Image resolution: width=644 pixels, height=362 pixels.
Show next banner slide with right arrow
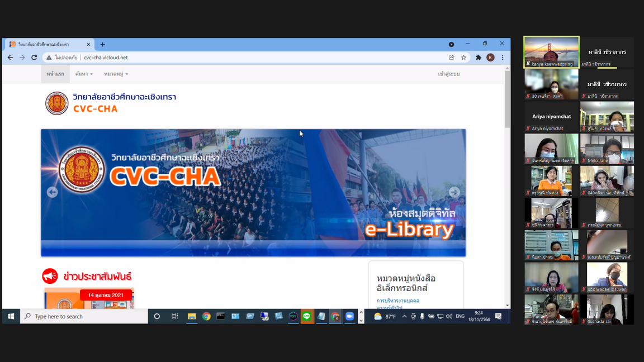click(x=454, y=192)
